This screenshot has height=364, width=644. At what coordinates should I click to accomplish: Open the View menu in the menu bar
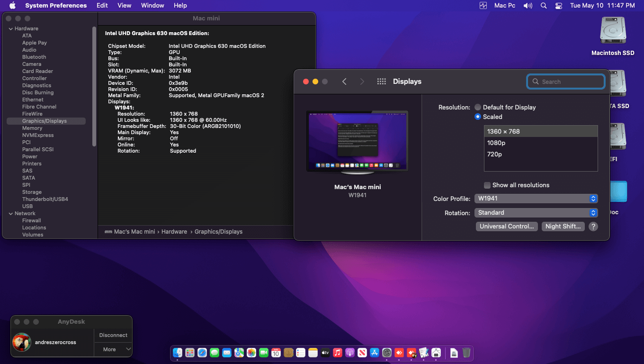pyautogui.click(x=124, y=5)
